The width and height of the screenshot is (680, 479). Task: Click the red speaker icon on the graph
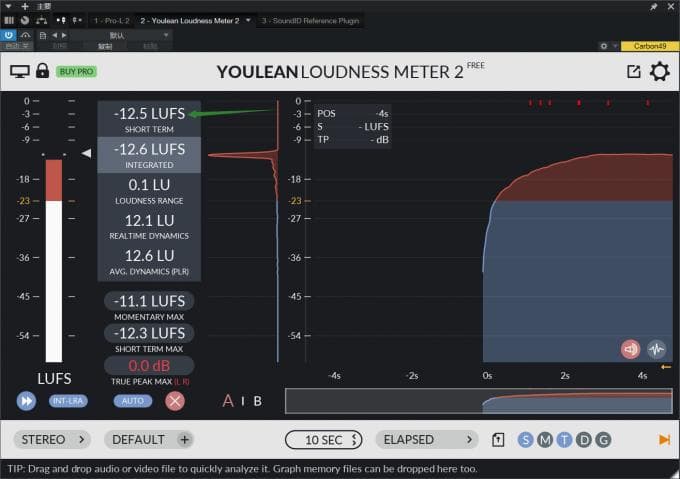[630, 349]
